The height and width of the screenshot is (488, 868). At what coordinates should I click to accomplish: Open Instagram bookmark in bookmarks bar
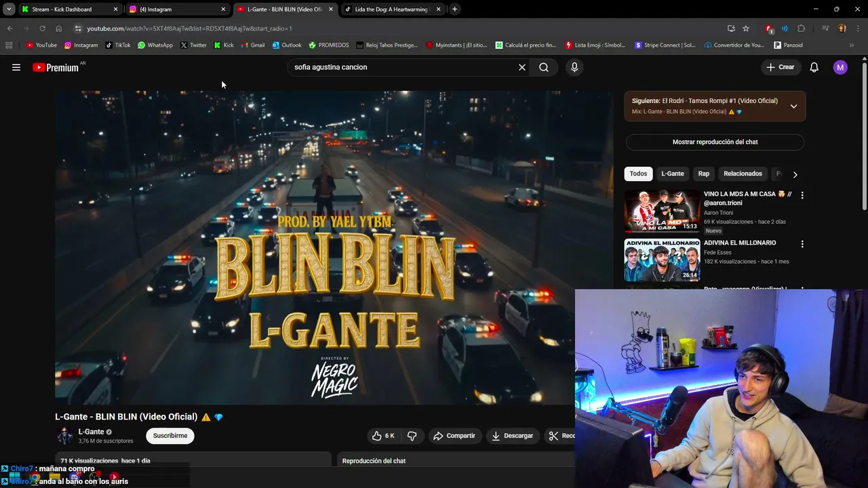click(x=81, y=45)
